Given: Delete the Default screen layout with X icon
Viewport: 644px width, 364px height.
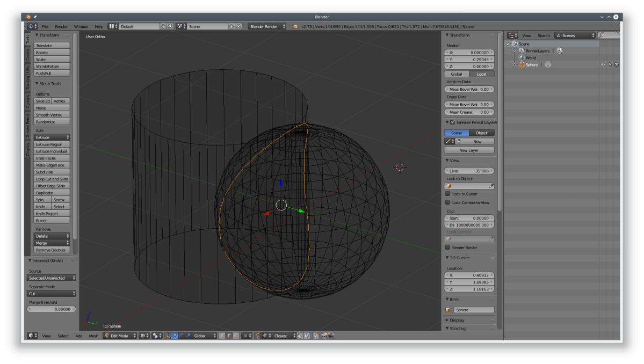Looking at the screenshot, I should 170,26.
